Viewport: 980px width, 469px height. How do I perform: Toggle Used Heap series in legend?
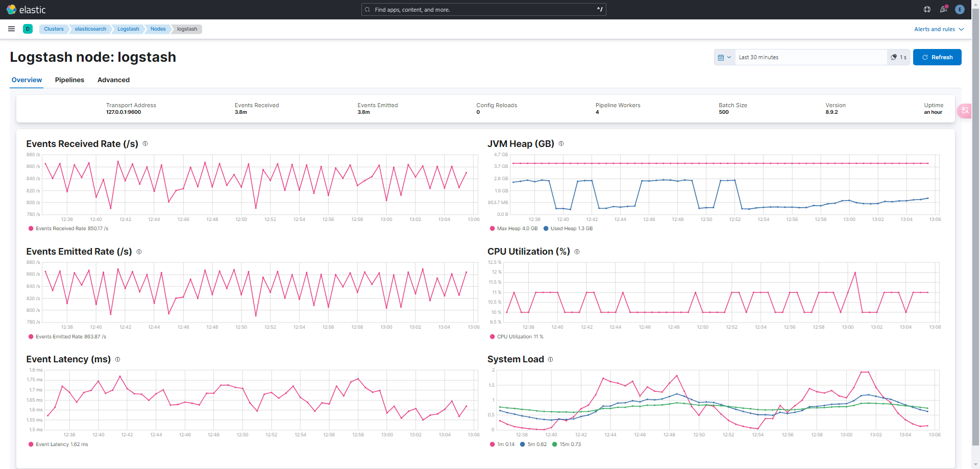click(x=568, y=229)
